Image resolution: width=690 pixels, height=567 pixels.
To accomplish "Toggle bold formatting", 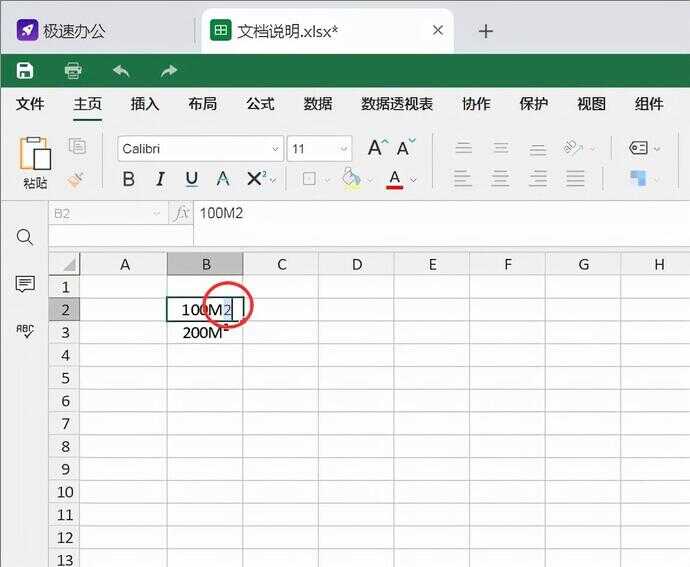I will (128, 179).
